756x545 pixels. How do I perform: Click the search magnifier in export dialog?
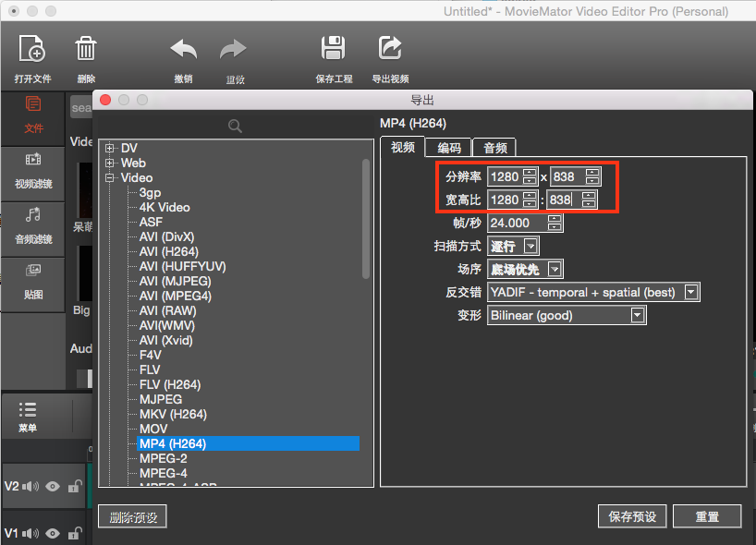(235, 127)
